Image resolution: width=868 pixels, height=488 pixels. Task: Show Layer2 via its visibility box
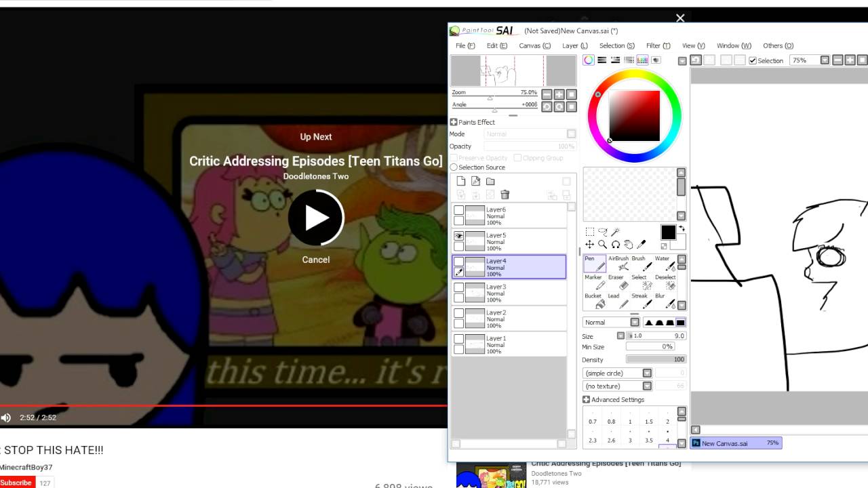click(x=459, y=313)
